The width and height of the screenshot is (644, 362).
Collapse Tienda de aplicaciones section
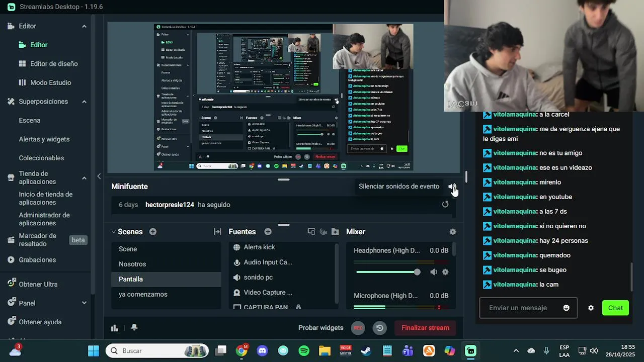pyautogui.click(x=84, y=177)
